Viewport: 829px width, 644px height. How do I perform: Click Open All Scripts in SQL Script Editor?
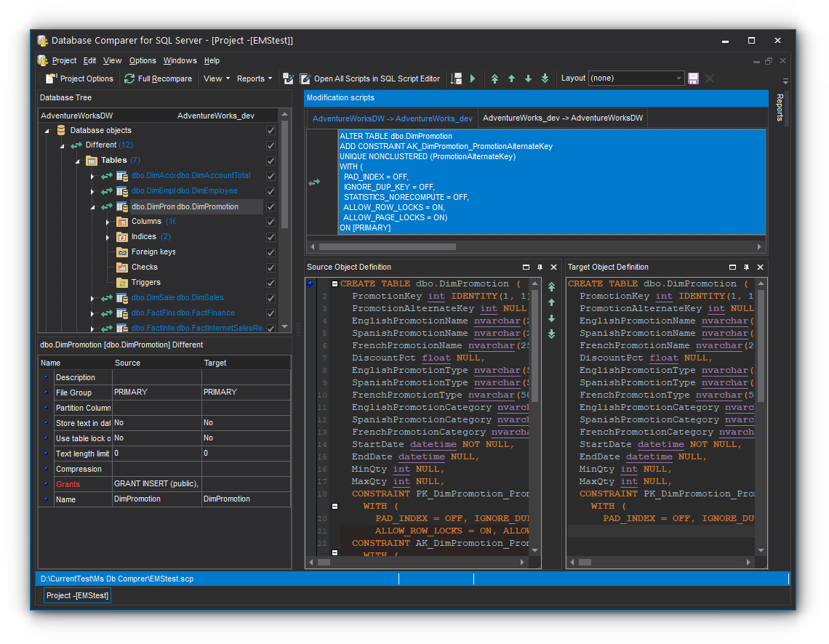370,79
